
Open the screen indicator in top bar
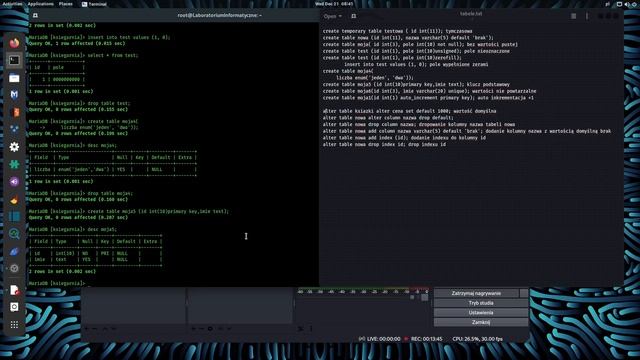click(619, 4)
